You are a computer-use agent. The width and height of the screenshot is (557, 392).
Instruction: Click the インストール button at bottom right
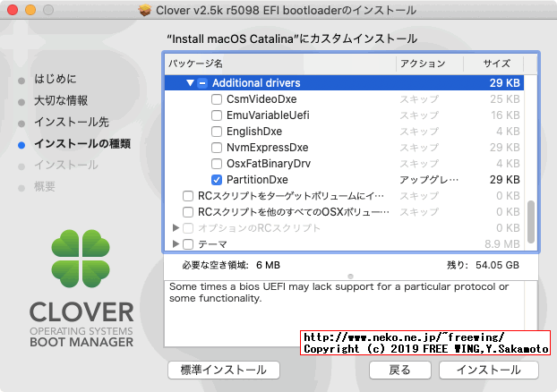point(489,370)
